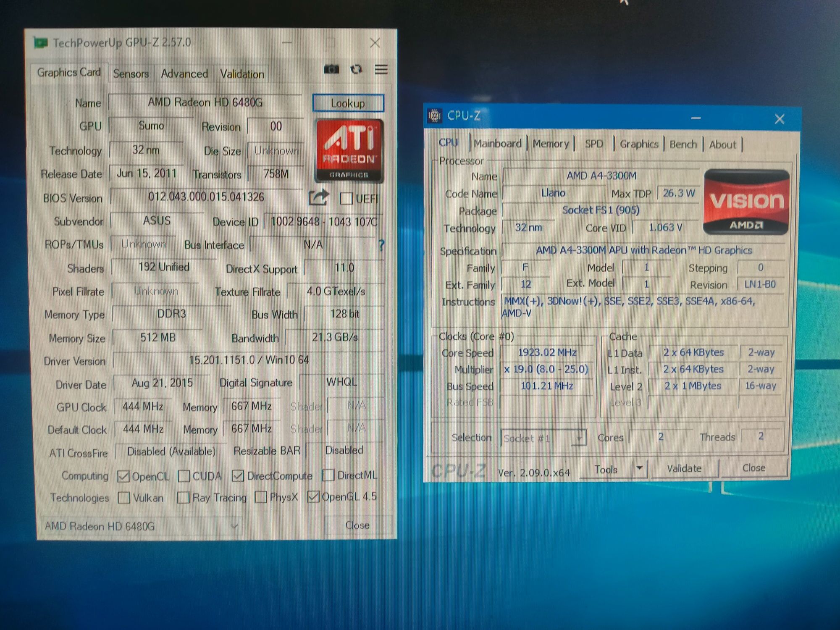Toggle the PhysX checkbox
This screenshot has width=840, height=630.
coord(261,497)
